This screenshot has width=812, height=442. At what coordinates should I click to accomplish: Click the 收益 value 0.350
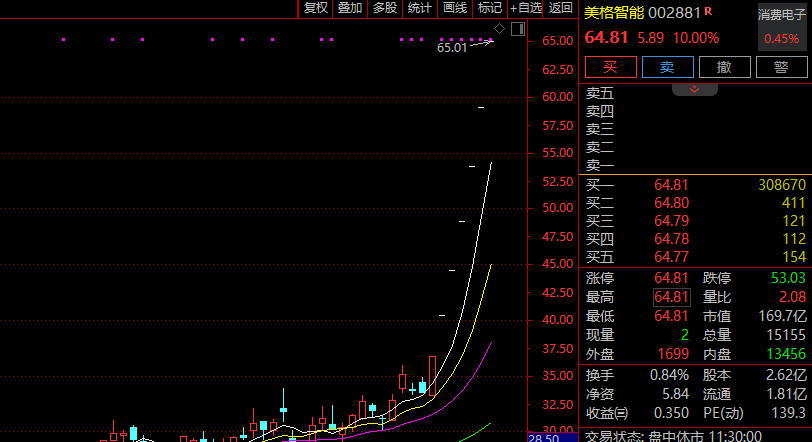(x=671, y=413)
